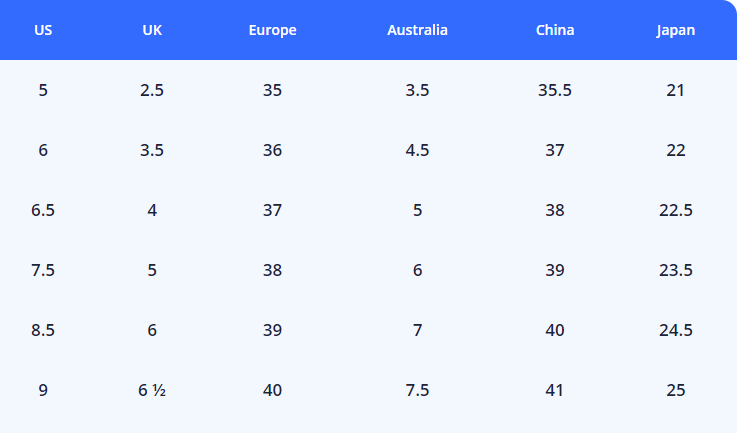Select Japan size 25 cell
The width and height of the screenshot is (742, 433).
(x=676, y=390)
